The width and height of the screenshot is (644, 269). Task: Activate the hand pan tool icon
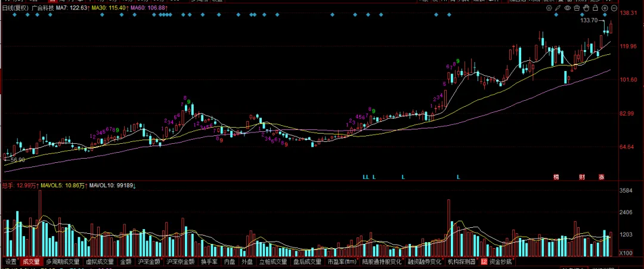pos(586,8)
